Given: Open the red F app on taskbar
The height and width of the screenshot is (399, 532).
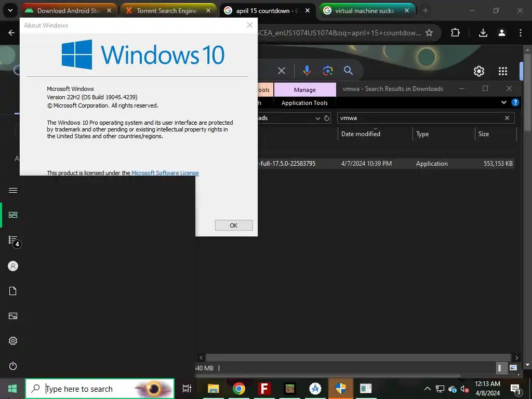Looking at the screenshot, I should coord(264,389).
